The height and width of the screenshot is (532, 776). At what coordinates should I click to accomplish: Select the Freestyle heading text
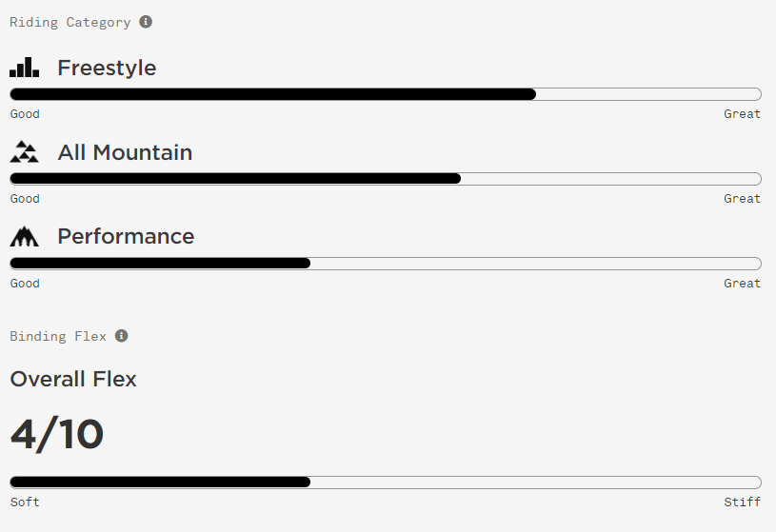click(x=107, y=68)
